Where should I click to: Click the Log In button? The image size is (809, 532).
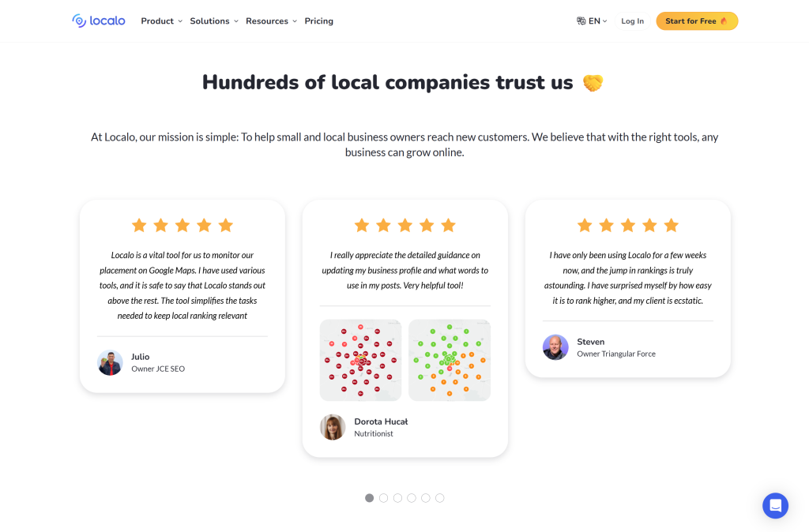[632, 21]
